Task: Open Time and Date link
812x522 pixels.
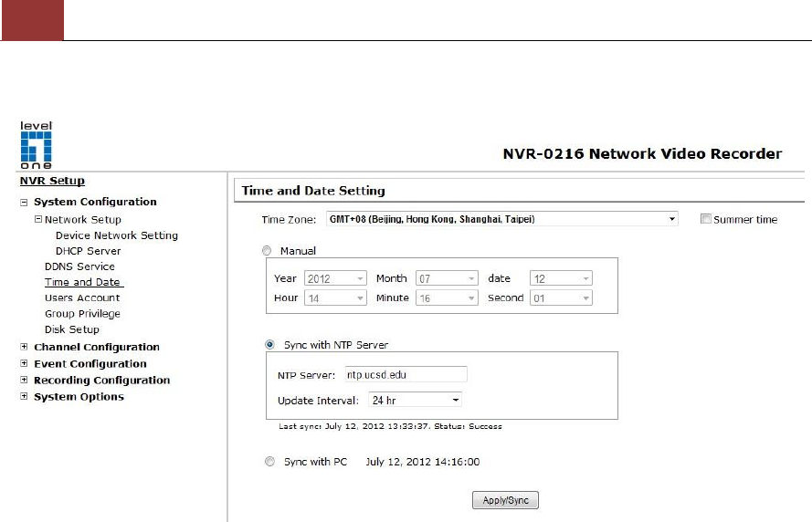Action: [84, 282]
